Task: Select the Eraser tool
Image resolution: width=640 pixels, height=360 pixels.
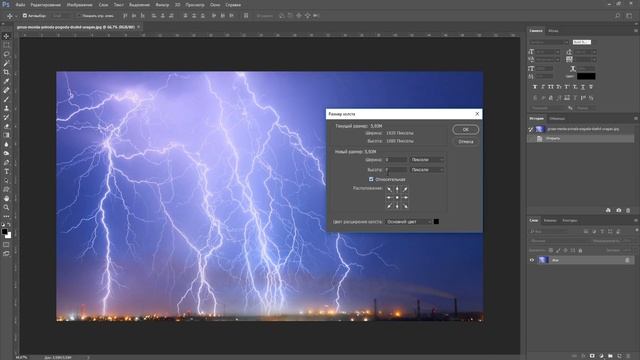Action: click(6, 126)
